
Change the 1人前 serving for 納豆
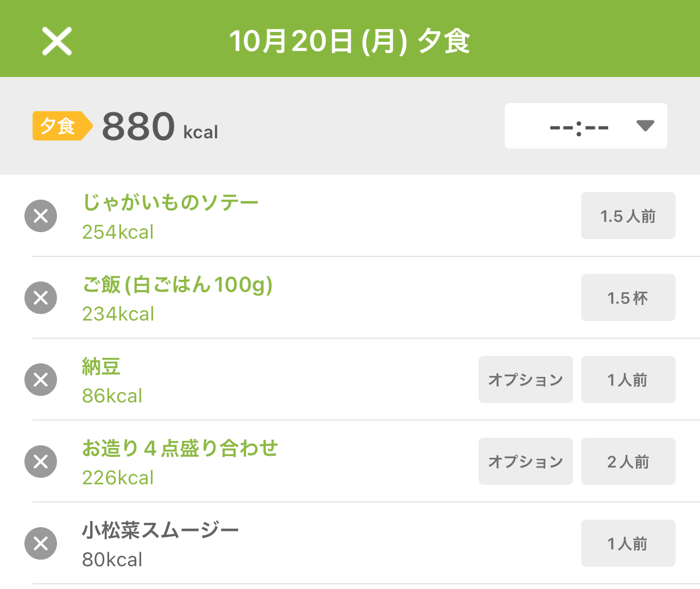[628, 380]
